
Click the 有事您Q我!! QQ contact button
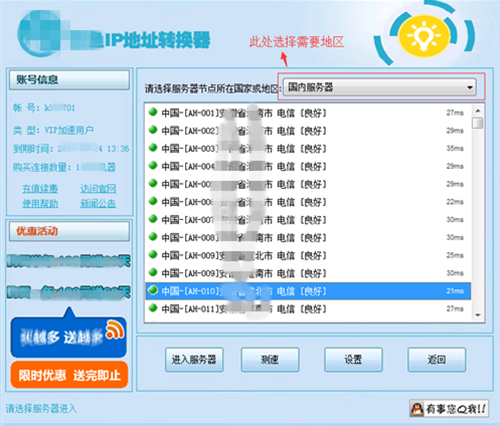[x=449, y=409]
